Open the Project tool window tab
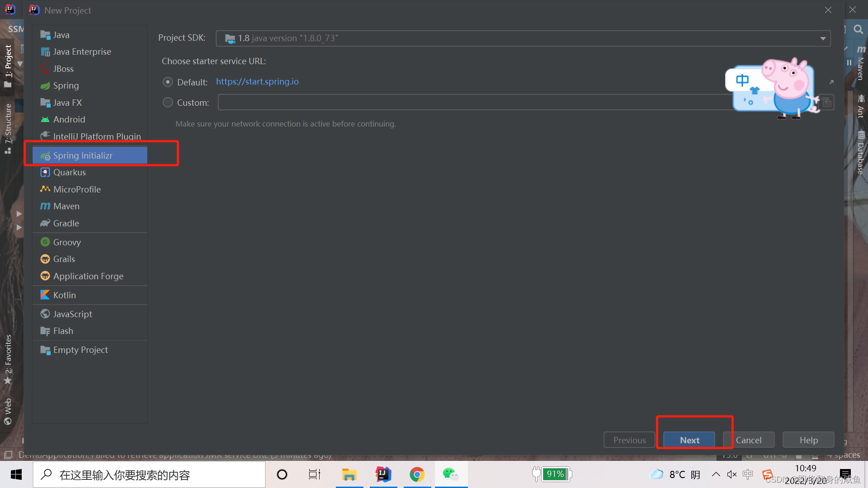Viewport: 868px width, 488px height. pos(8,63)
